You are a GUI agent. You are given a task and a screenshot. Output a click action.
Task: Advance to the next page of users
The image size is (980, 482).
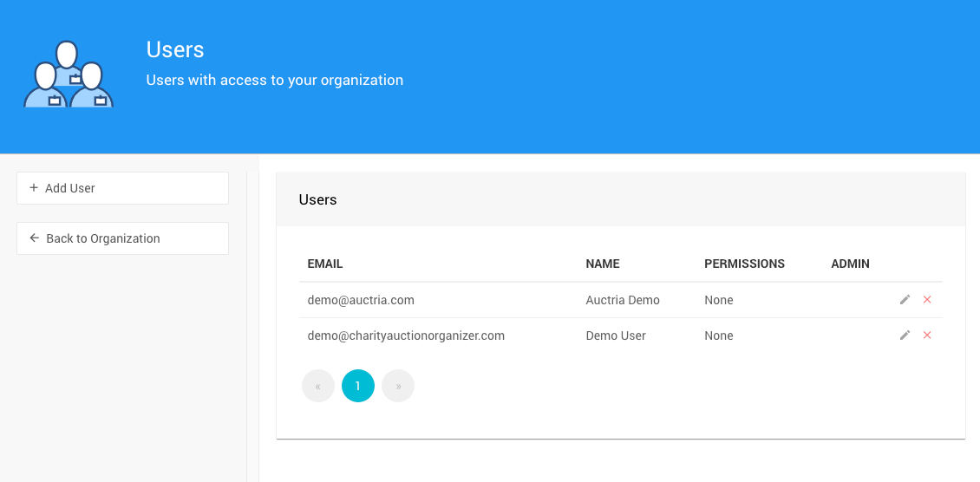398,386
